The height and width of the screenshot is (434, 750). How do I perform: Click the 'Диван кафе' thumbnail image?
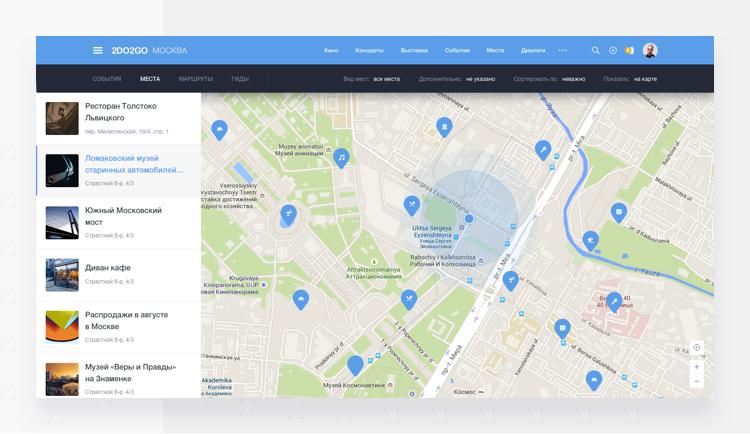coord(62,275)
